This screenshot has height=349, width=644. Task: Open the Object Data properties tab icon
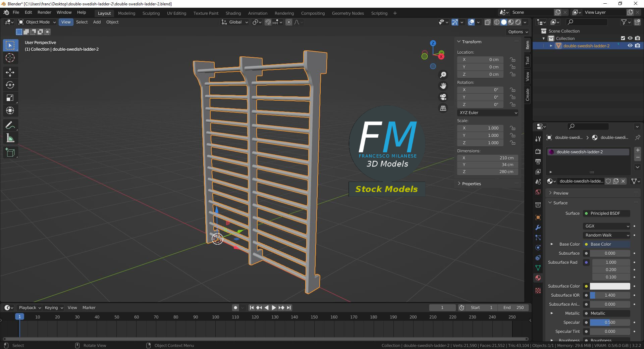pos(538,268)
